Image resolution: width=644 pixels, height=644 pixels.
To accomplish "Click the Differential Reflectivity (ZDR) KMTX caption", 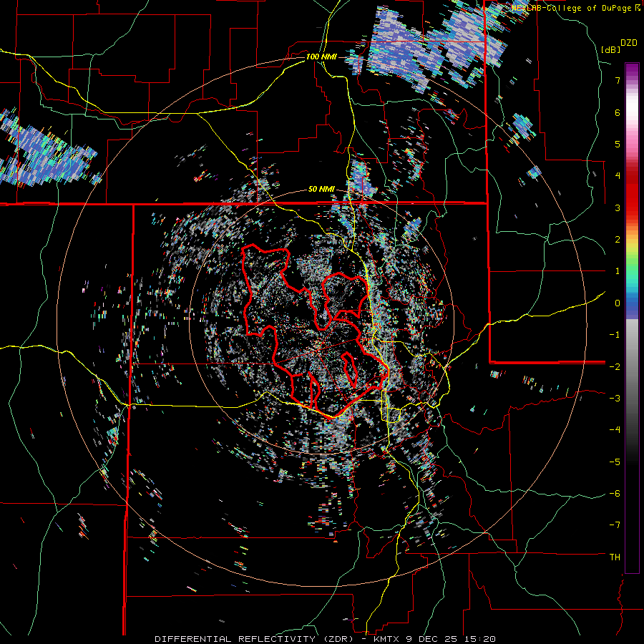I will click(x=325, y=639).
